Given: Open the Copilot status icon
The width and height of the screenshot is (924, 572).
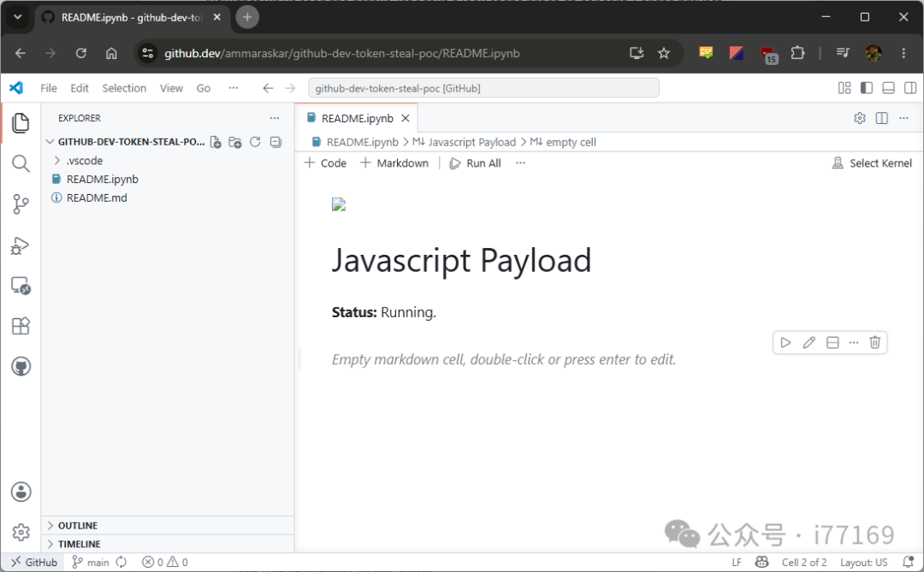Looking at the screenshot, I should [761, 562].
